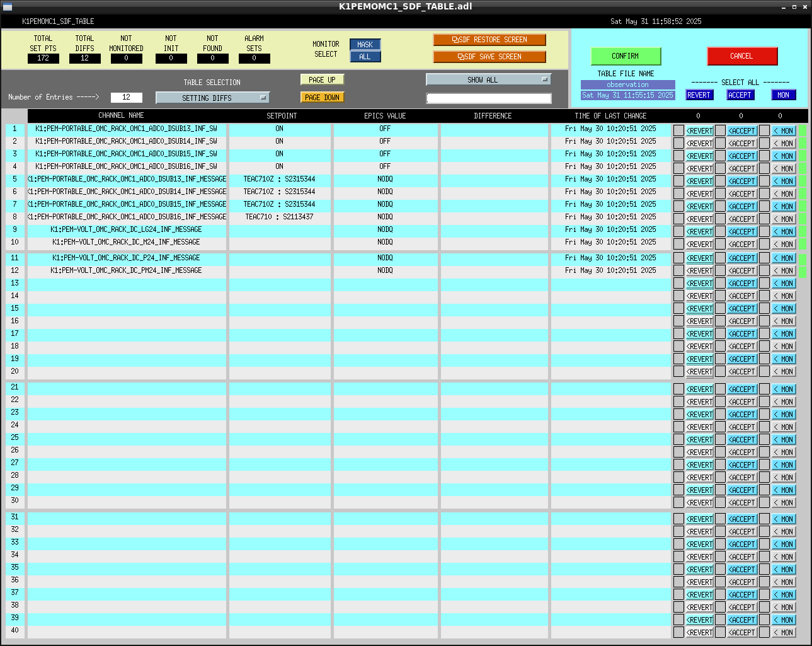Open the SHOW ALL dropdown menu
812x646 pixels.
tap(488, 80)
